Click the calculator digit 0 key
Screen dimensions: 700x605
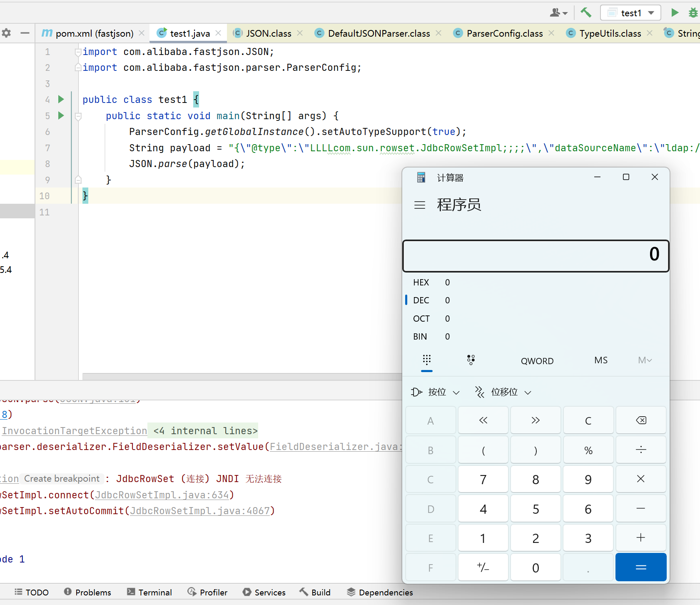(x=536, y=567)
